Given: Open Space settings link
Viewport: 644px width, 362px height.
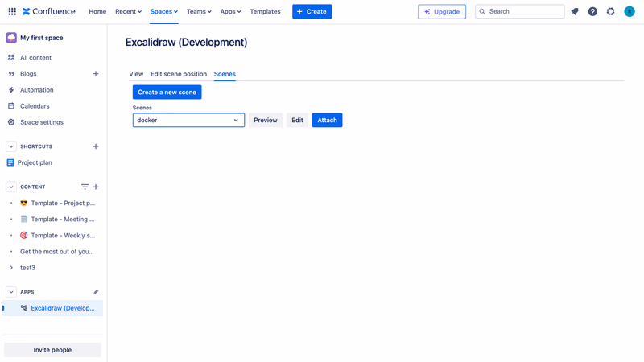Looking at the screenshot, I should click(42, 122).
